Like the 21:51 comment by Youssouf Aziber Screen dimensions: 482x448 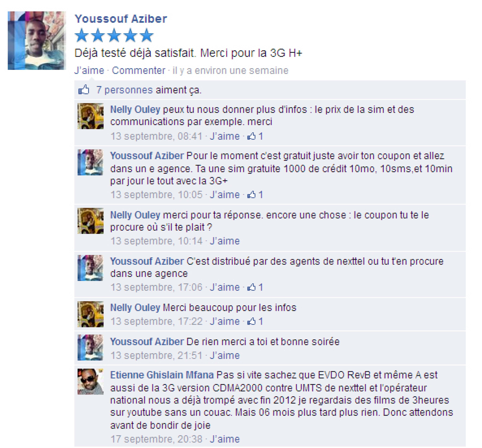(225, 356)
